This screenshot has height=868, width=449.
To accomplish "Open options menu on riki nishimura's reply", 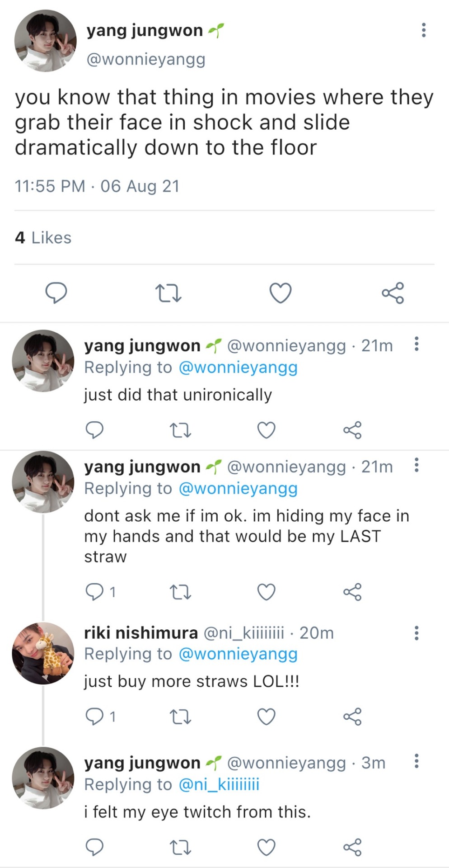I will click(416, 633).
